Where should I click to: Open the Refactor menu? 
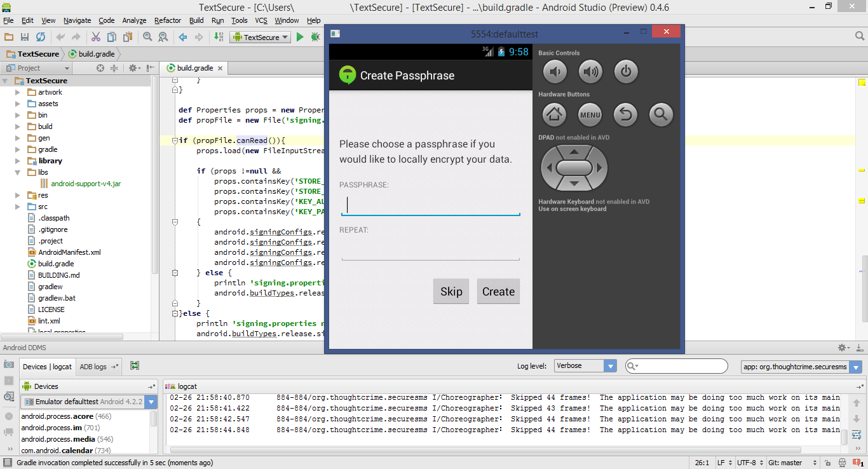[168, 20]
